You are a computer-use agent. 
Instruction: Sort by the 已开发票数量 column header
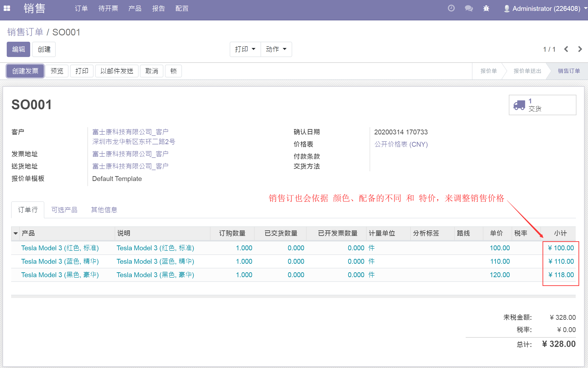337,233
